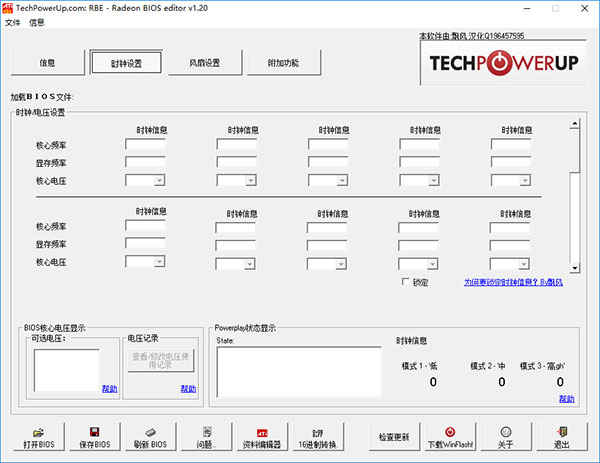Switch to the 信息 info tab button

(47, 63)
